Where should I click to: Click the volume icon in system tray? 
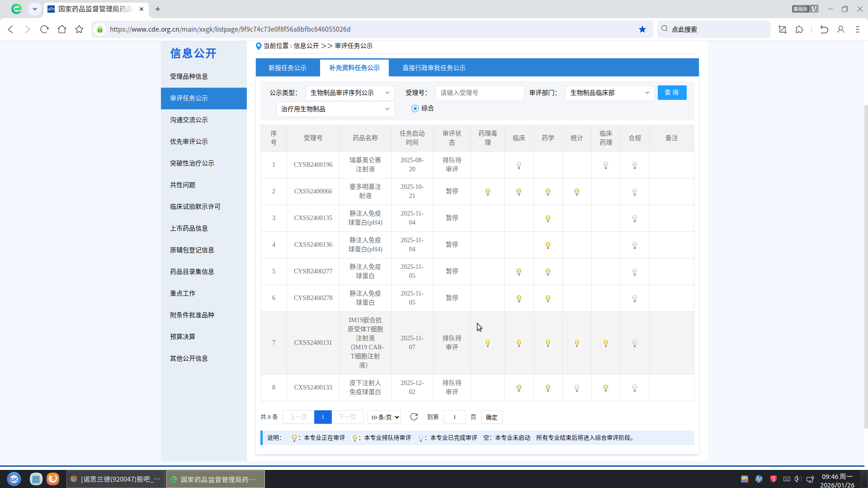(x=797, y=479)
